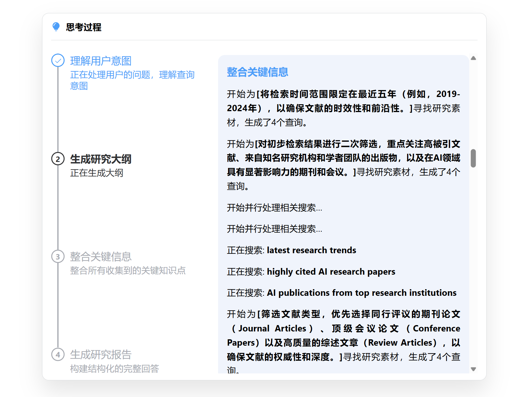The width and height of the screenshot is (532, 397).
Task: Click the description 正在生成大纲
Action: coord(97,173)
